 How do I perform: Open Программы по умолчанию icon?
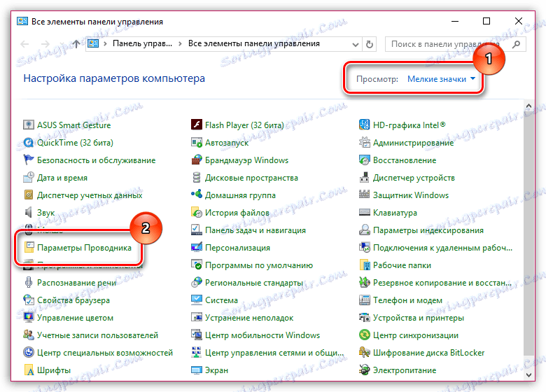(x=197, y=265)
